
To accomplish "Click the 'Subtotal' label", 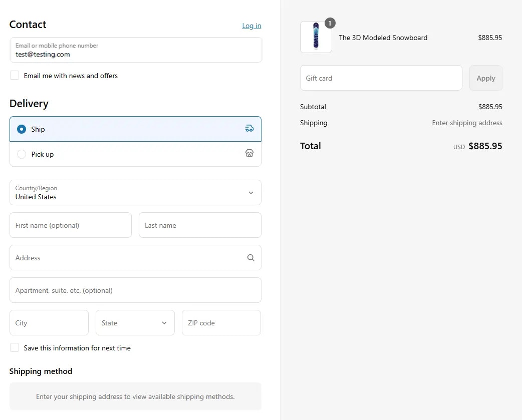I will tap(313, 107).
